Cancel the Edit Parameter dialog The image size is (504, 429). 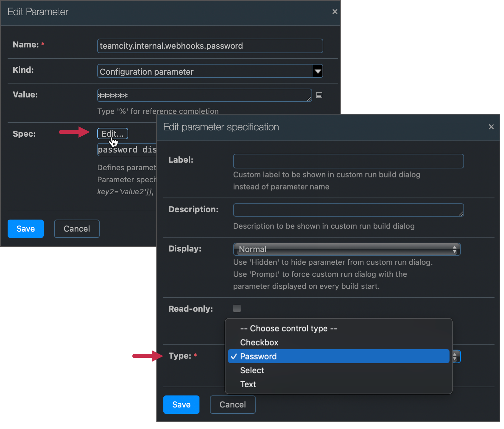point(77,229)
